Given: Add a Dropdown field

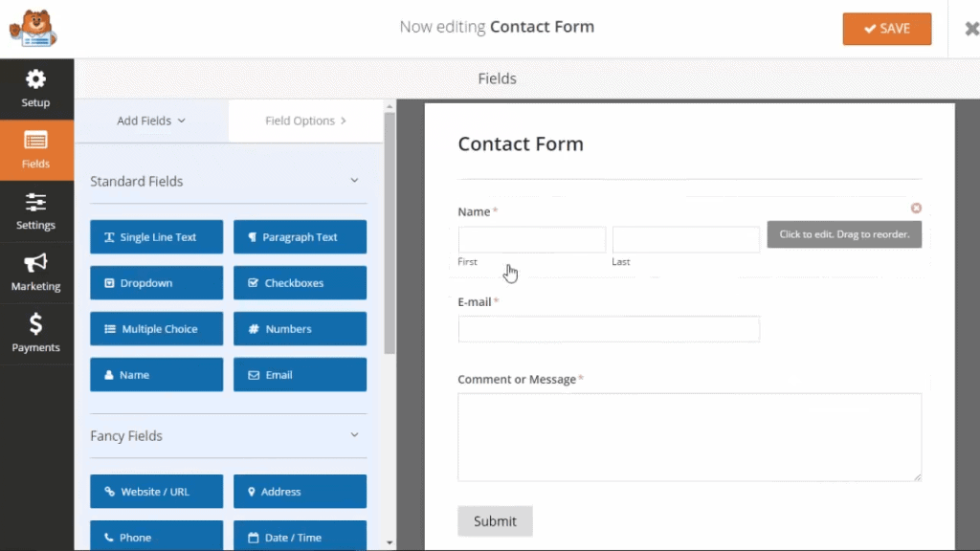Looking at the screenshot, I should [x=156, y=283].
